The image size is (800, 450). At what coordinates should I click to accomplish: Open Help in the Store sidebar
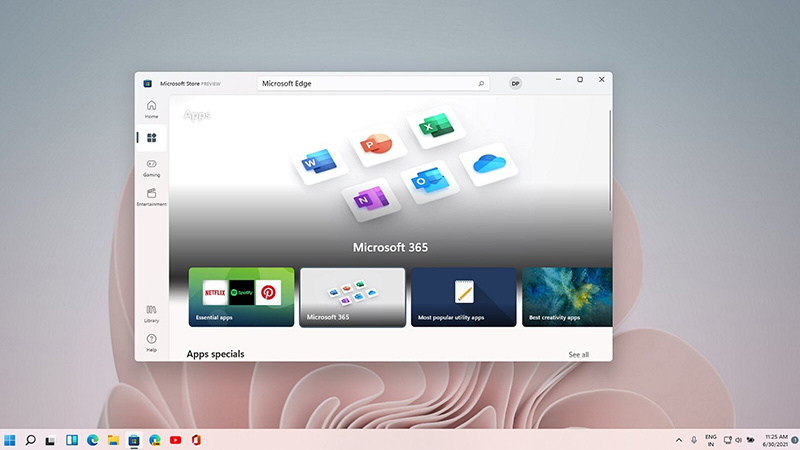pos(152,342)
